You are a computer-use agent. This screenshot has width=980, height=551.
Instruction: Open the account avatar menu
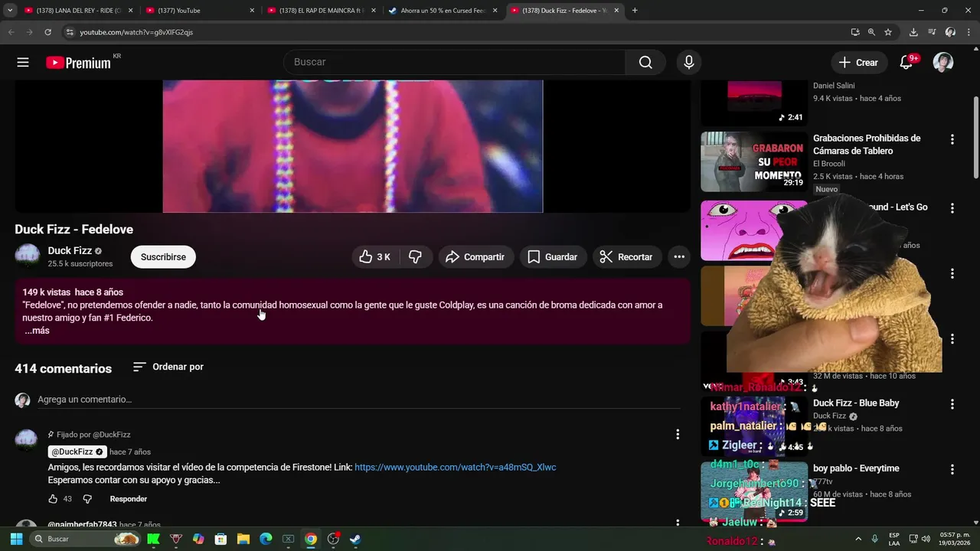(x=943, y=63)
